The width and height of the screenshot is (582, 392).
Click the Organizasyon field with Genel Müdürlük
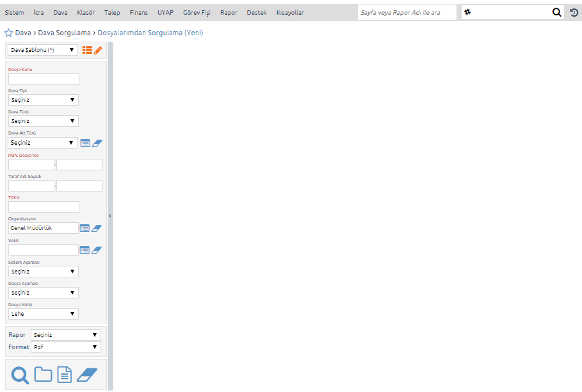coord(43,228)
